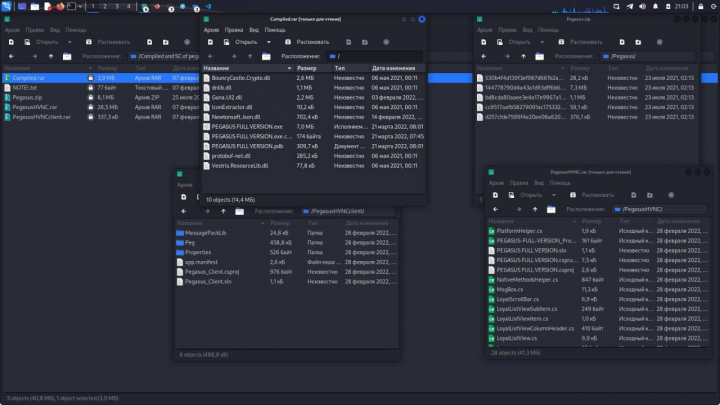Open notifications bell in system tray
The height and width of the screenshot is (405, 720).
655,6
